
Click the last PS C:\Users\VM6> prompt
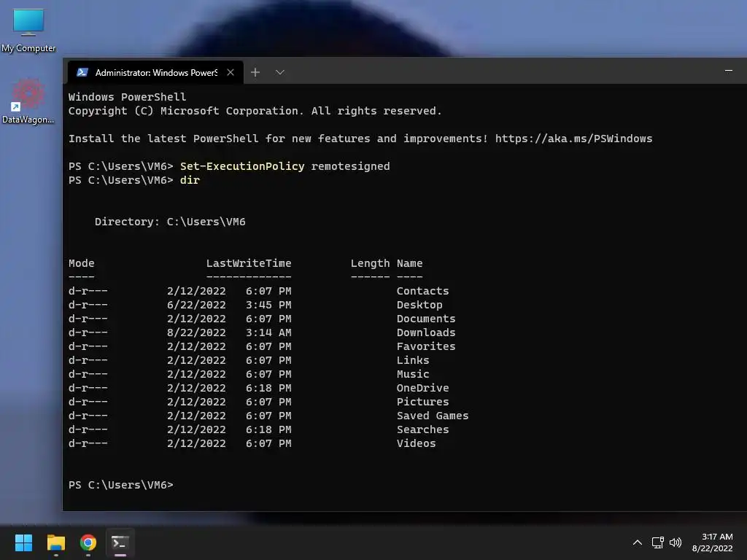click(121, 485)
